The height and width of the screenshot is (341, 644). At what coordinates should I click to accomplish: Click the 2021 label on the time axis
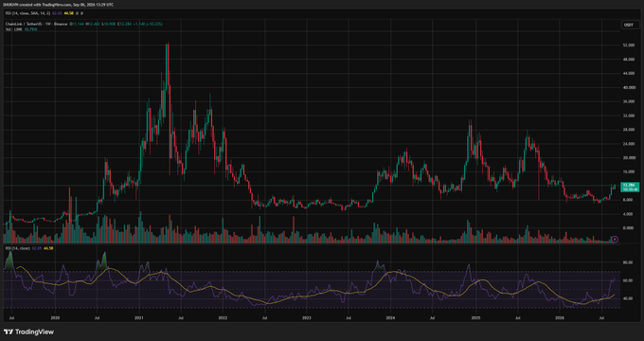139,318
